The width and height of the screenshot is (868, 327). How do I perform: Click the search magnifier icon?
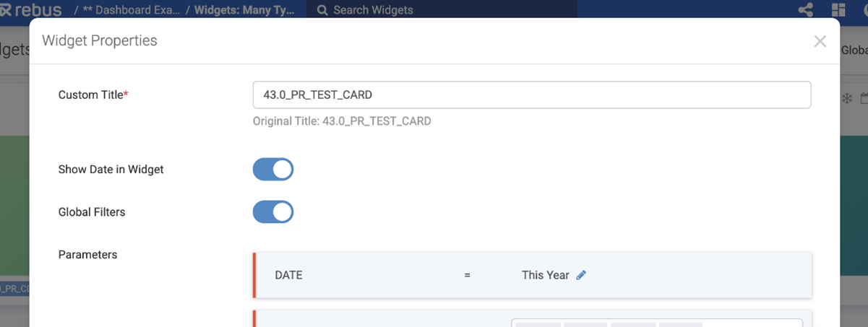[x=322, y=10]
